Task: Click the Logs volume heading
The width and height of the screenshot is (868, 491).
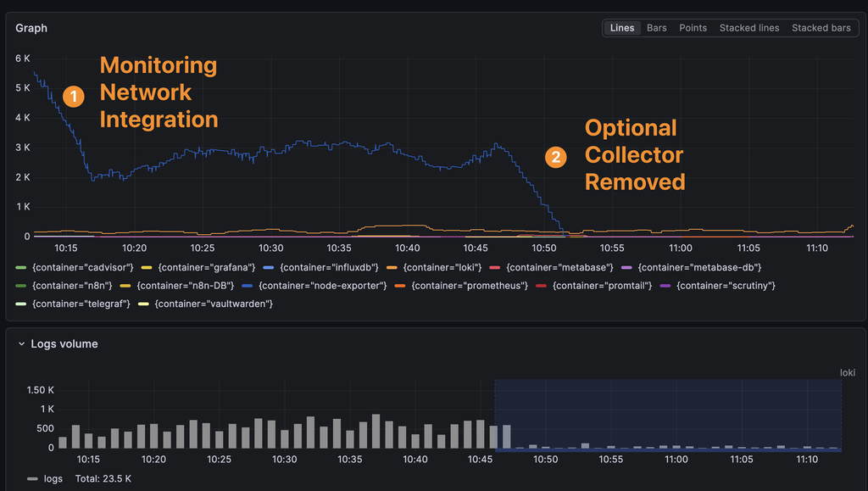Action: (64, 343)
